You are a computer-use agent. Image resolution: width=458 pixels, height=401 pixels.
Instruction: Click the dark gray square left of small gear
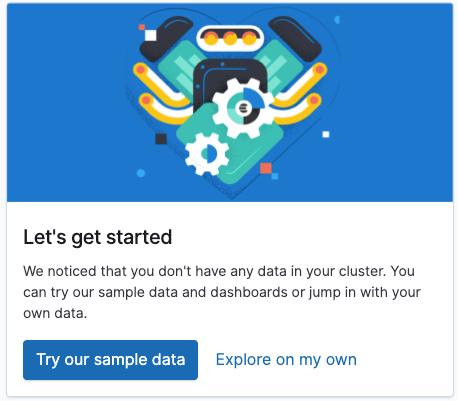click(161, 139)
